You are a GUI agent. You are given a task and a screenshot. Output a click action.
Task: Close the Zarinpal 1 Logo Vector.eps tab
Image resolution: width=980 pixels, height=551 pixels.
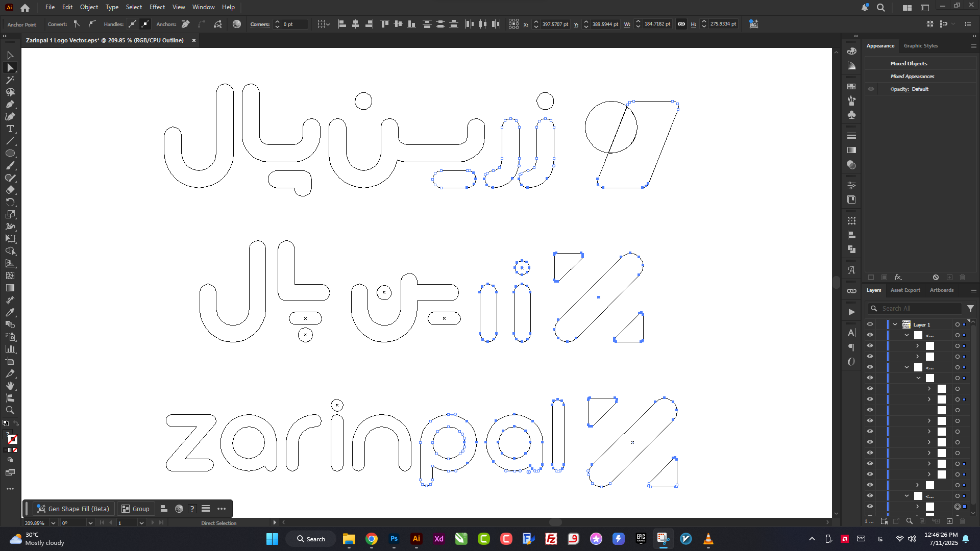point(194,40)
